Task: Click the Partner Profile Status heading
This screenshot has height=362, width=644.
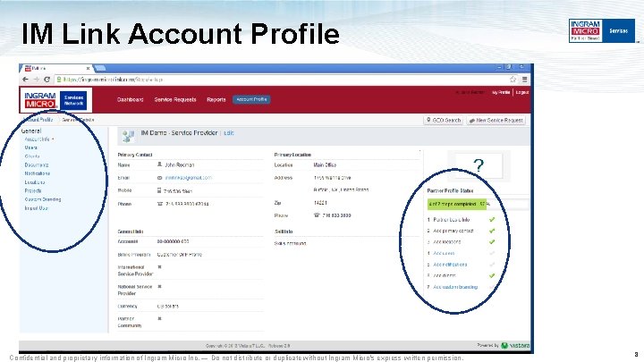Action: pos(450,191)
